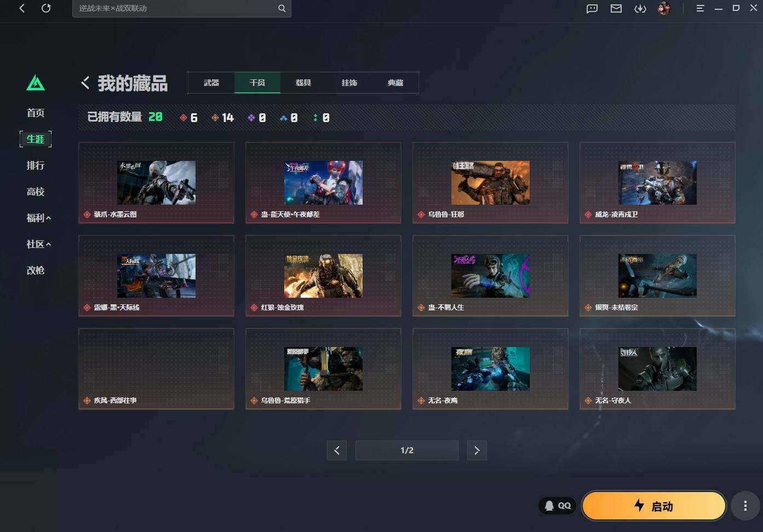Expand the 社区 sidebar menu
Image resolution: width=763 pixels, height=532 pixels.
coord(38,244)
